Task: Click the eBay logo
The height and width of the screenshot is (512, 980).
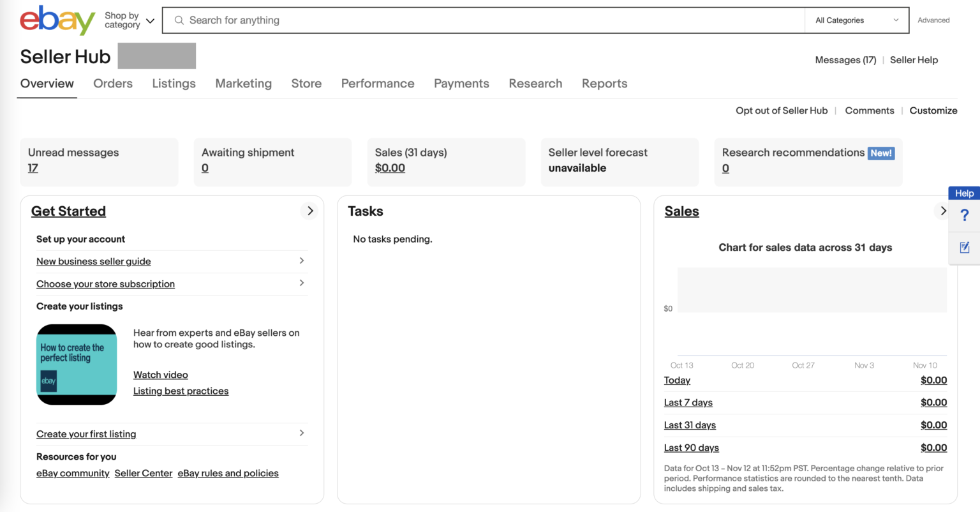Action: (56, 20)
